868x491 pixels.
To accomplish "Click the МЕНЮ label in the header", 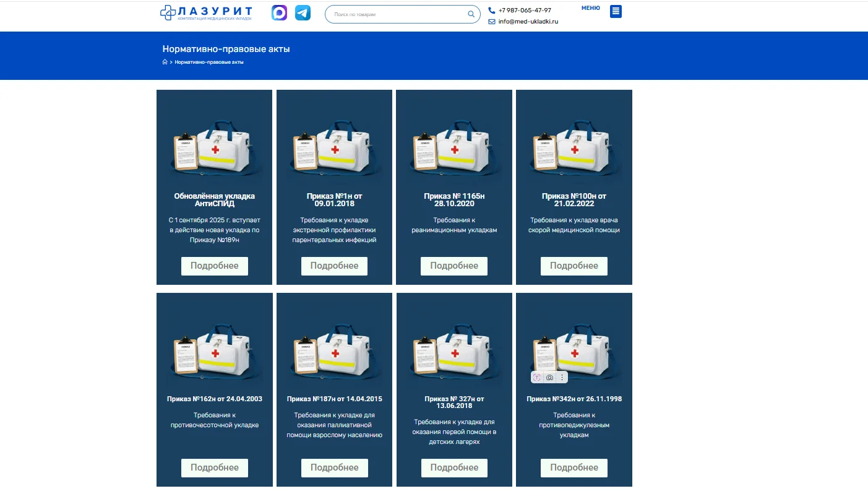I will (590, 8).
